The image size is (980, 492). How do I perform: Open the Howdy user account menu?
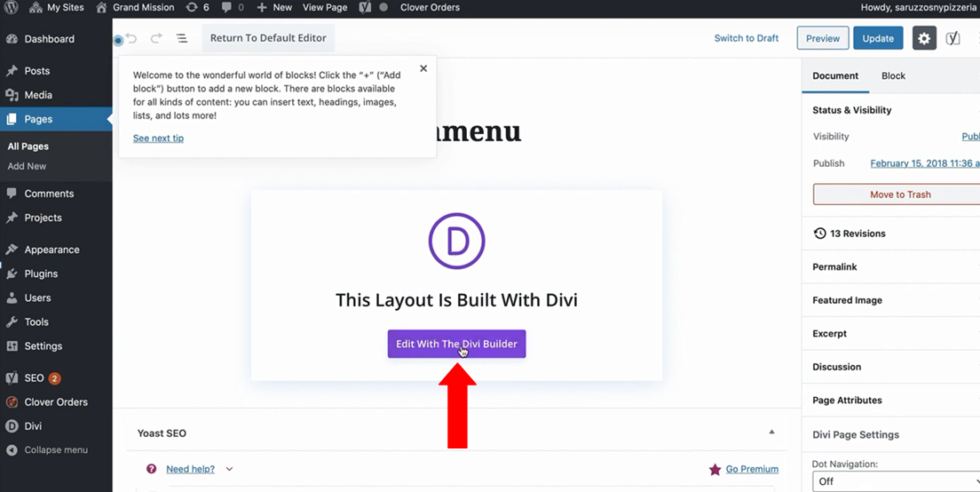tap(920, 7)
